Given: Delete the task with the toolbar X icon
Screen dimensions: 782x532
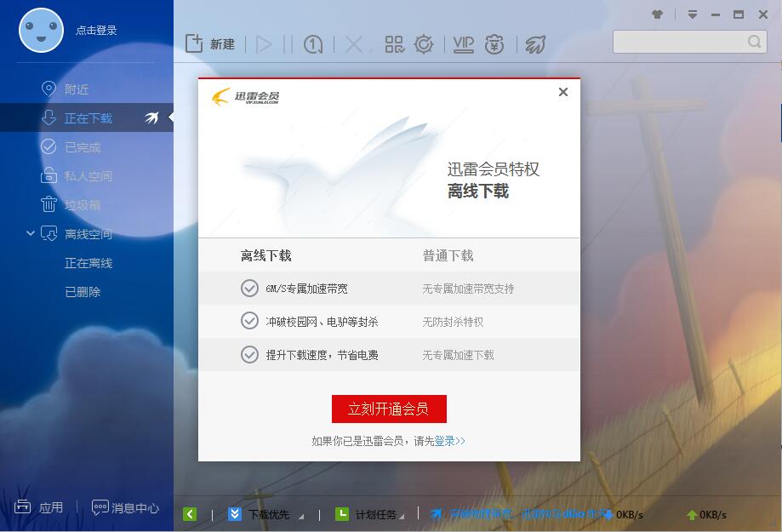Looking at the screenshot, I should [354, 44].
